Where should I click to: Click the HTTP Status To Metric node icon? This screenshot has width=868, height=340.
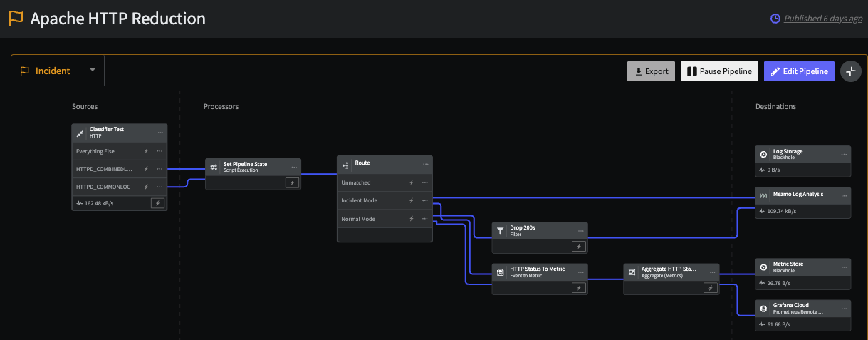(501, 272)
